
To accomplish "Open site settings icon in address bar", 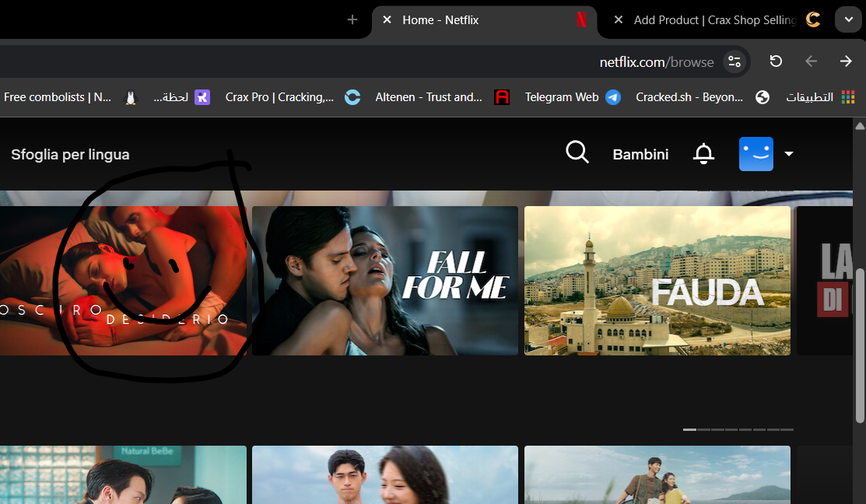I will [734, 61].
